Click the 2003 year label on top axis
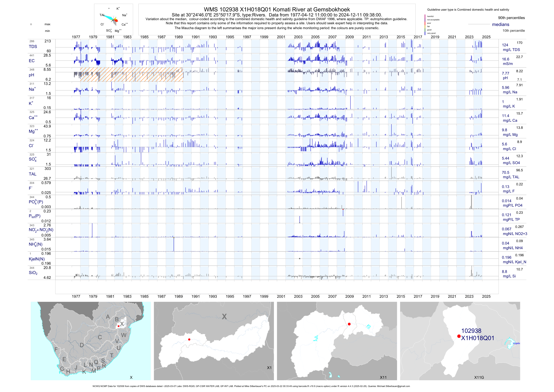This screenshot has height=392, width=554. (298, 37)
